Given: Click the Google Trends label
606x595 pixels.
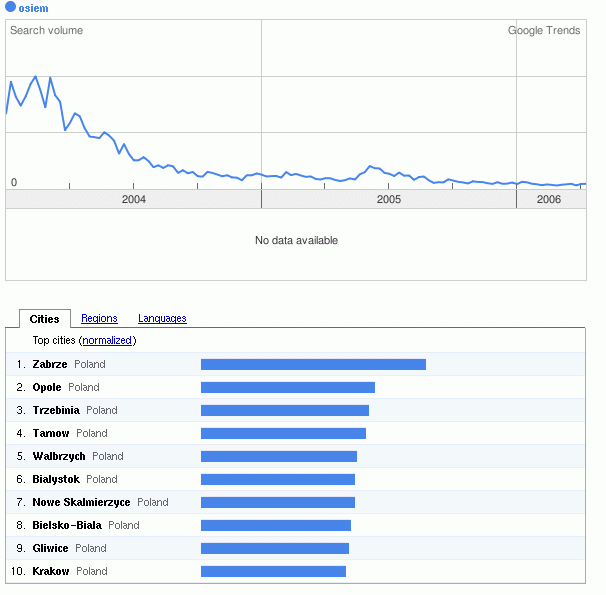Looking at the screenshot, I should 544,31.
